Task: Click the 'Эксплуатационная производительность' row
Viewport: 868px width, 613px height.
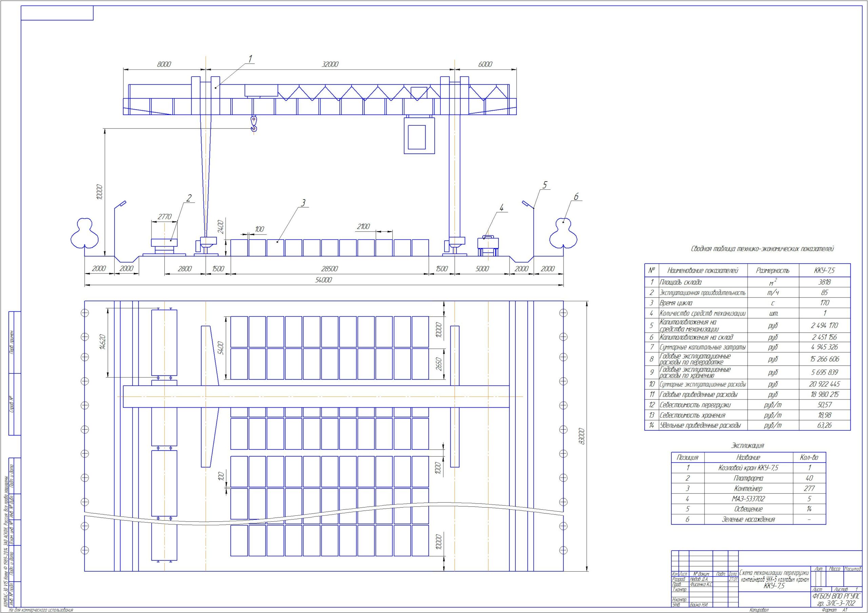Action: [747, 292]
